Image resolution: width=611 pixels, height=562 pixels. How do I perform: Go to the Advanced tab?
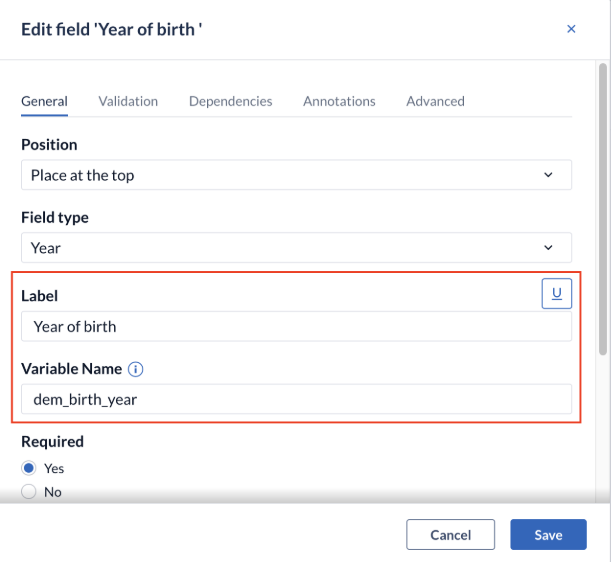point(435,101)
